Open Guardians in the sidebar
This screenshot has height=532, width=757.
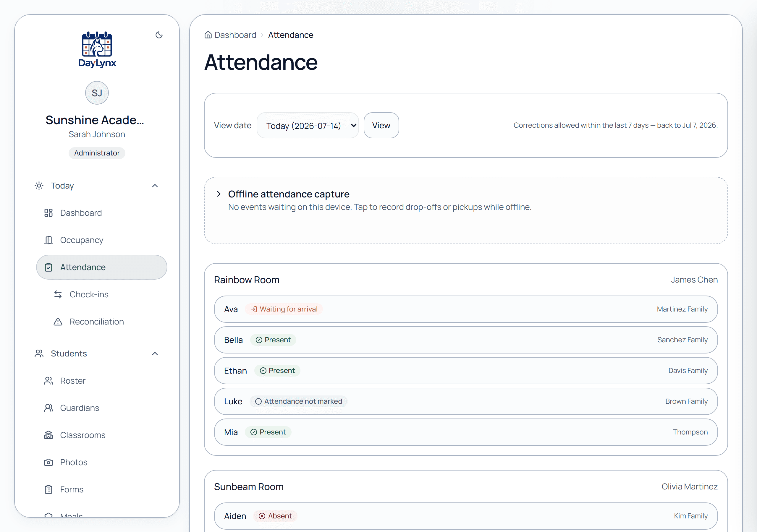click(101, 408)
